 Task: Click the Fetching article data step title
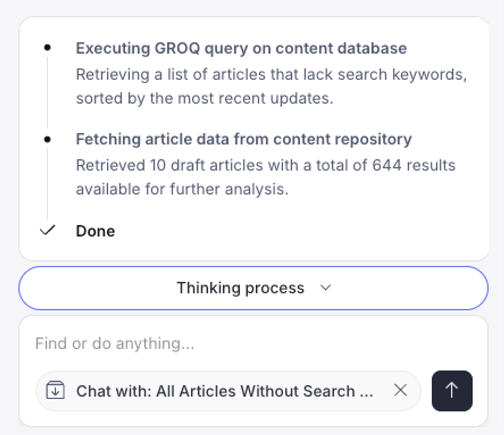243,139
